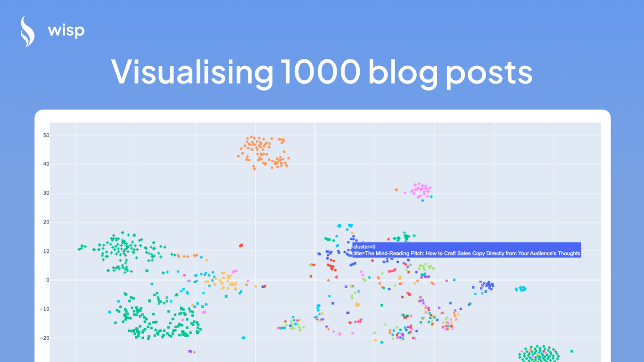
Task: Click the green diamond cluster at bottom right
Action: pos(539,354)
